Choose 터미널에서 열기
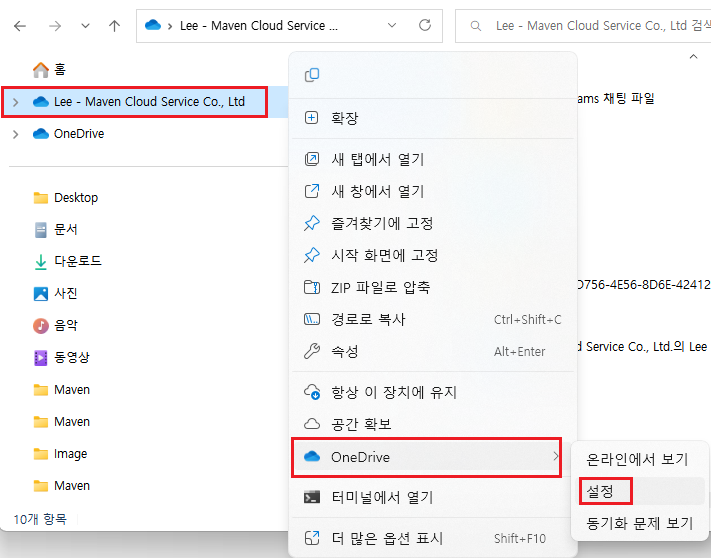 point(433,498)
